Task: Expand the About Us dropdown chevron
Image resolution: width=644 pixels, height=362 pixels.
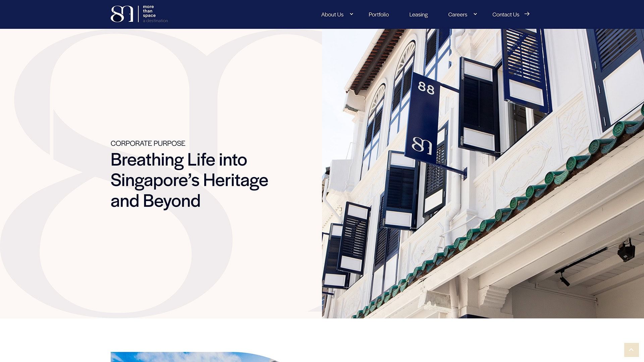Action: pyautogui.click(x=351, y=14)
